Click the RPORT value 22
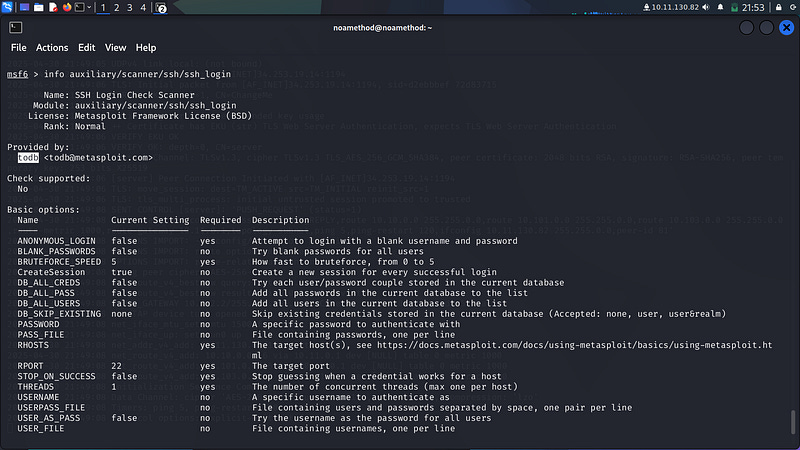The width and height of the screenshot is (800, 450). pyautogui.click(x=116, y=366)
